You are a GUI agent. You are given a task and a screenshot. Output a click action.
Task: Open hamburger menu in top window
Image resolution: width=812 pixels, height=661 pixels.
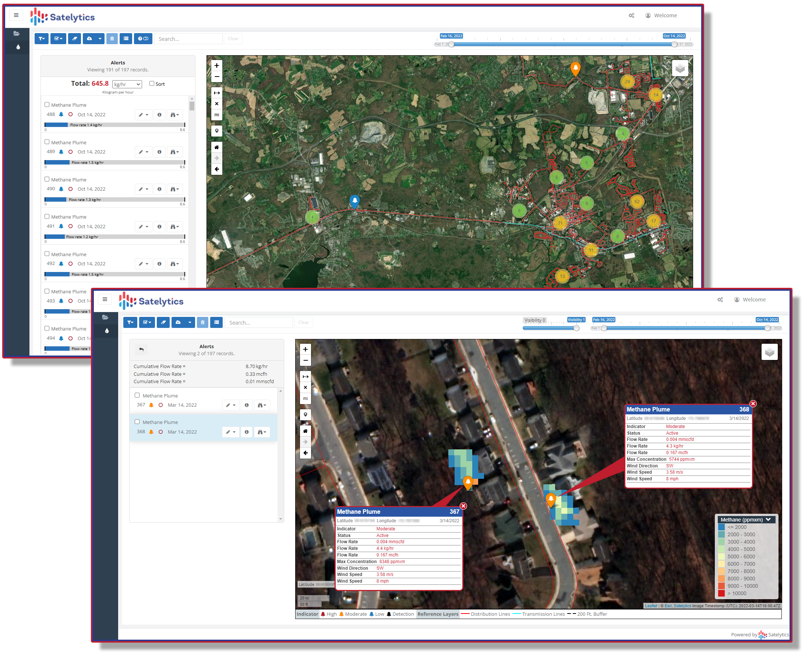pyautogui.click(x=16, y=15)
